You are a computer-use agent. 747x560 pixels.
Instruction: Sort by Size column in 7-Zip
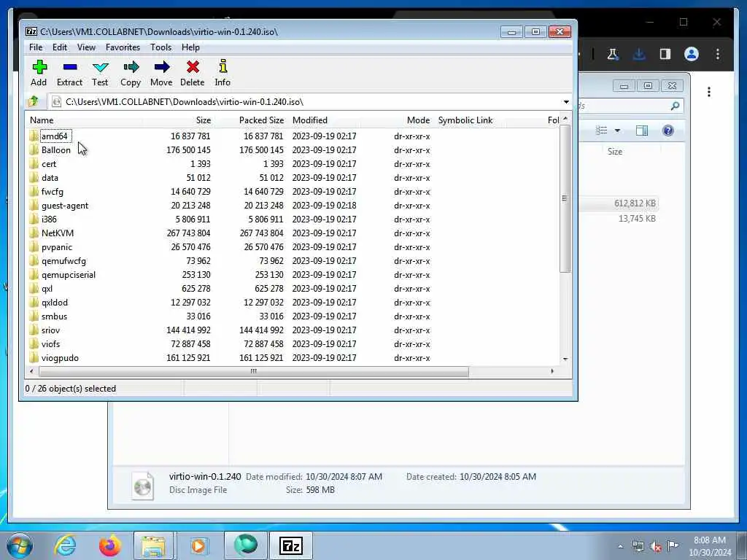pyautogui.click(x=178, y=120)
